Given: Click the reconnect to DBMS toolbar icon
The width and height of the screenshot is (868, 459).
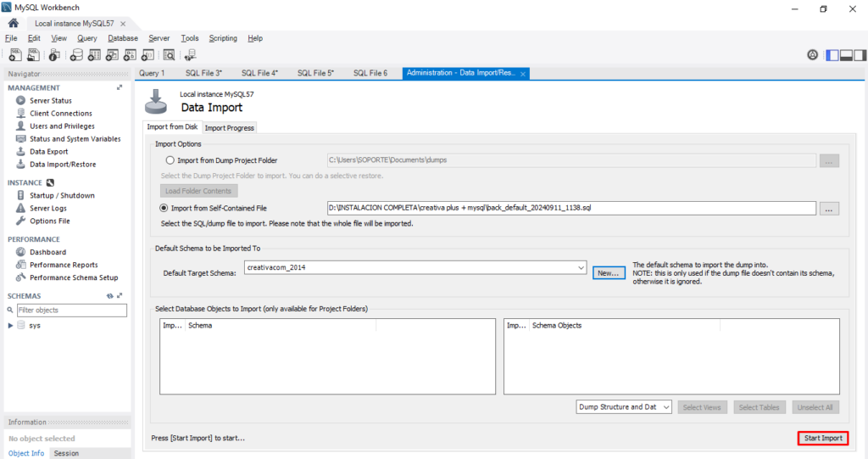Looking at the screenshot, I should click(x=190, y=55).
